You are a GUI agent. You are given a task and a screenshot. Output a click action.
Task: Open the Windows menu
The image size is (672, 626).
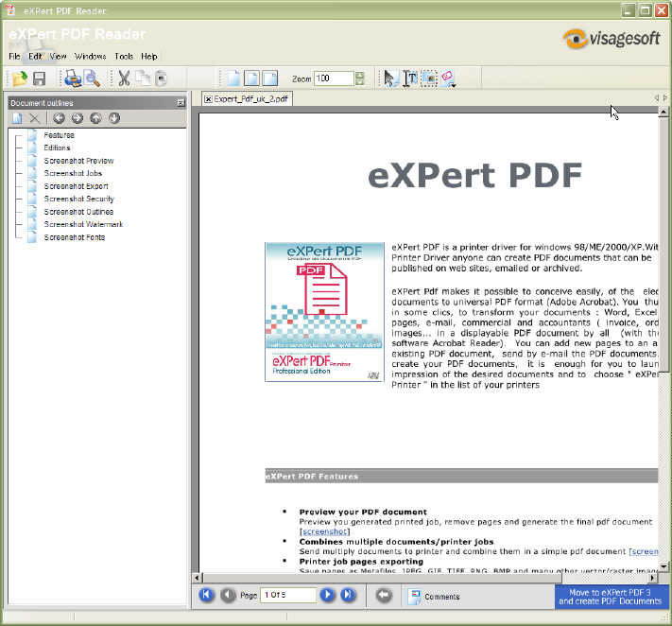coord(90,56)
